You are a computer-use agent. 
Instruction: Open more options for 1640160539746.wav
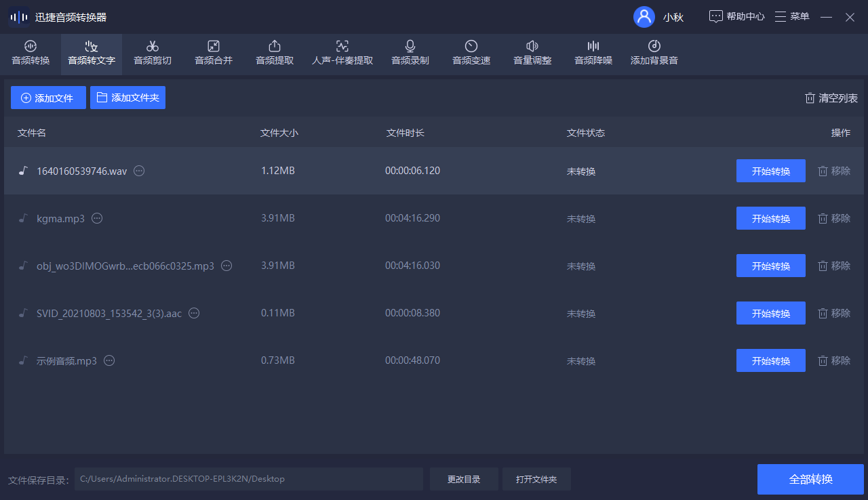point(139,171)
